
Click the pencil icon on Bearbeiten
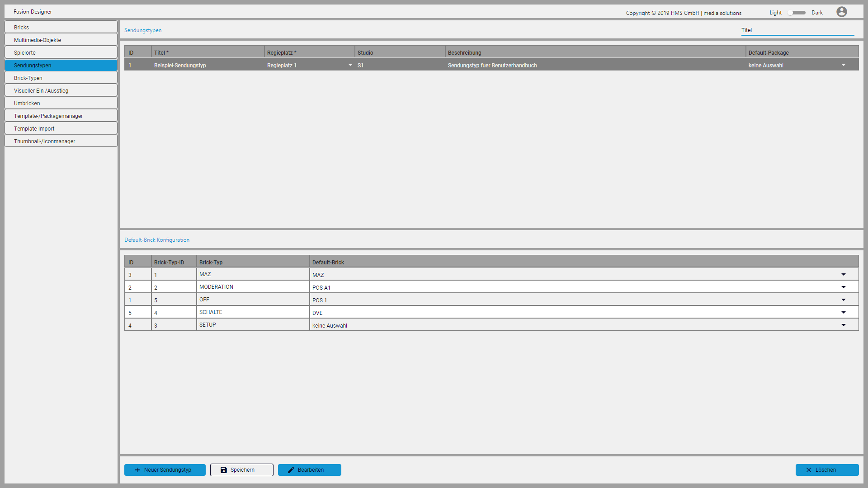click(x=291, y=470)
